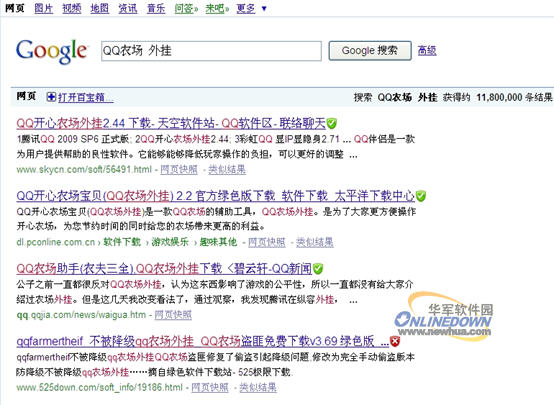Image resolution: width=554 pixels, height=405 pixels.
Task: Open 类似结果 for 525down.com result
Action: [x=258, y=388]
